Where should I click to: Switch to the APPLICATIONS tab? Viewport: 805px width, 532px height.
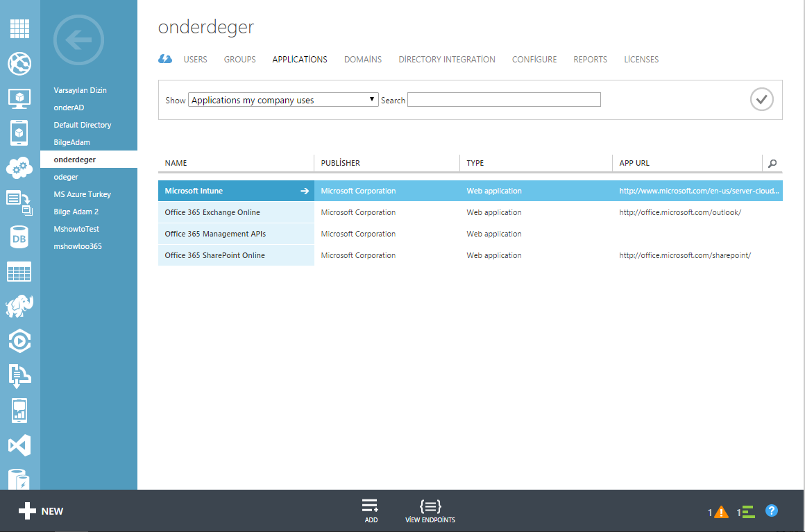pos(300,60)
